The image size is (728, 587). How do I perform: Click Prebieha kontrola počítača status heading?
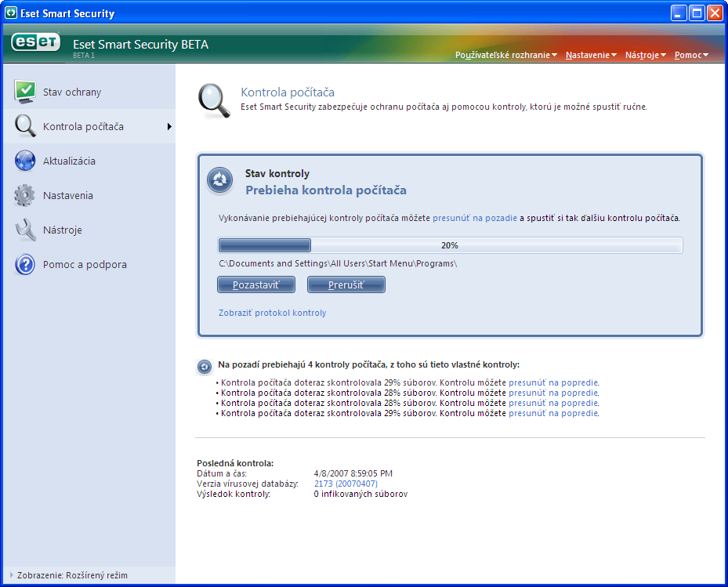(326, 190)
